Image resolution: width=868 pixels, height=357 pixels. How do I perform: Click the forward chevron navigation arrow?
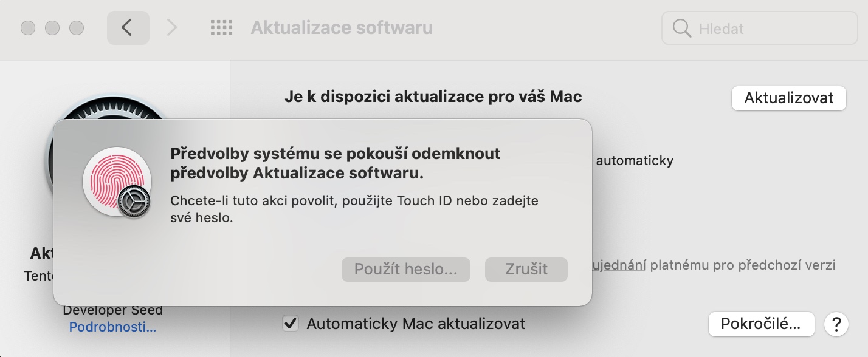pyautogui.click(x=172, y=28)
